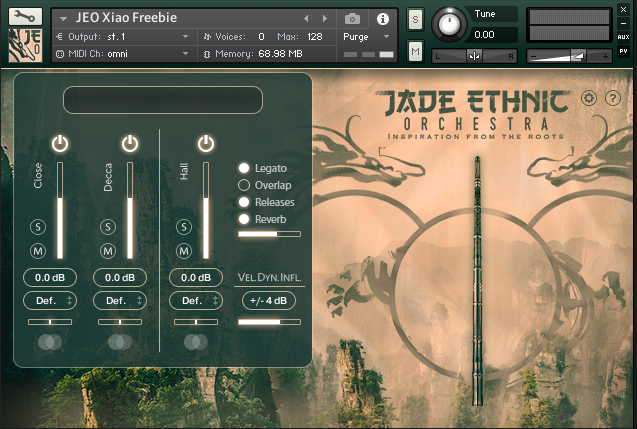The image size is (637, 429).
Task: Select the next instrument arrow
Action: click(x=325, y=19)
